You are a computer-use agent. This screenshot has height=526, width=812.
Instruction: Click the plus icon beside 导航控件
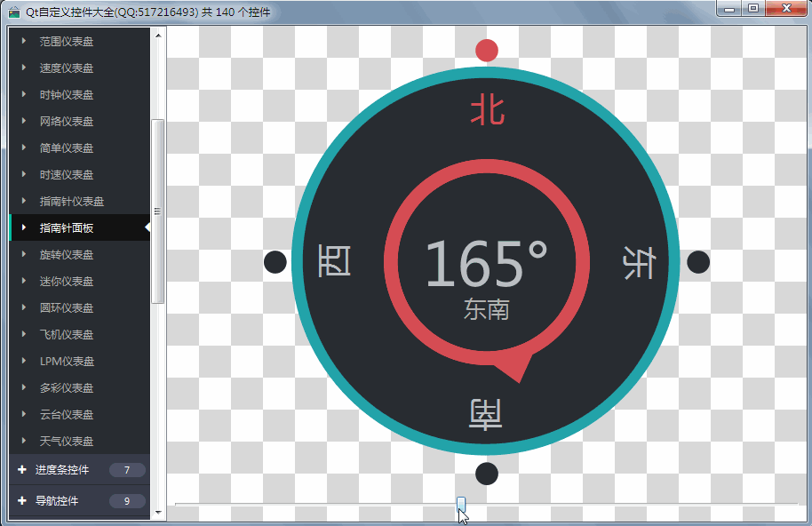point(21,500)
